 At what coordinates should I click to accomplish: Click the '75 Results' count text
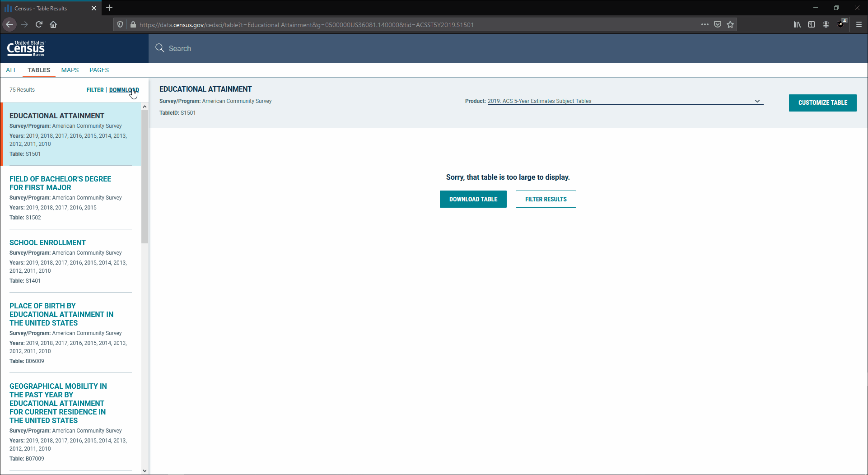point(22,90)
